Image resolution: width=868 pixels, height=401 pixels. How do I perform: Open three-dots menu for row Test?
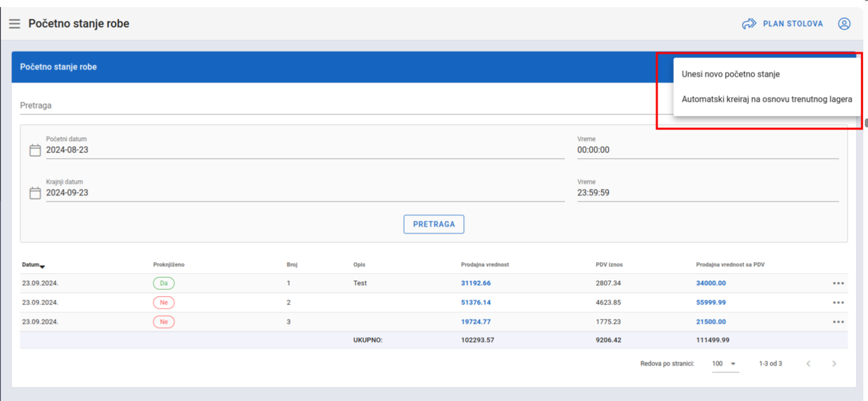click(838, 283)
